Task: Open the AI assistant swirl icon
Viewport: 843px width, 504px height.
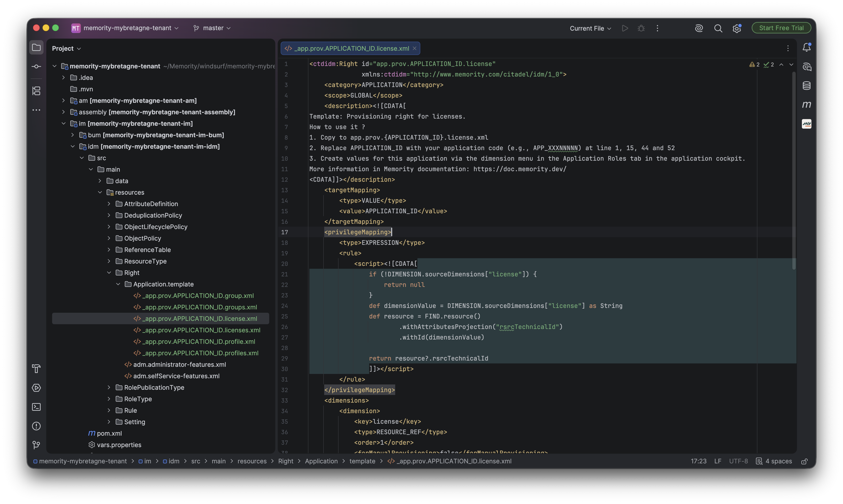Action: pyautogui.click(x=699, y=28)
